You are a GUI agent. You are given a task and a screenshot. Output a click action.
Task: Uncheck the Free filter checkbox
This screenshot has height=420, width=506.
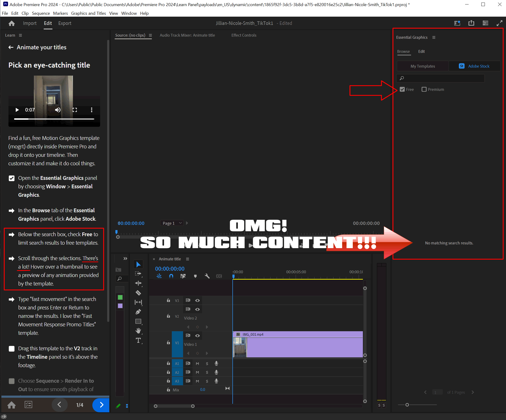coord(402,89)
